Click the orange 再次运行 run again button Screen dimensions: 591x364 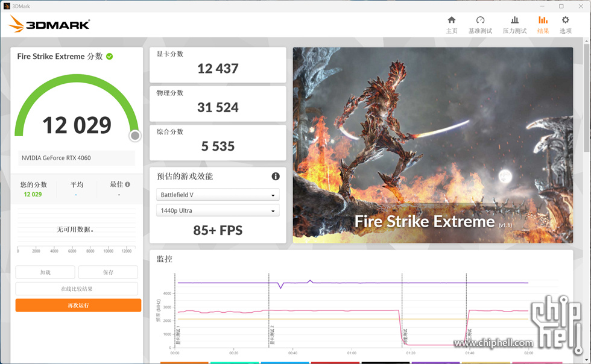78,305
